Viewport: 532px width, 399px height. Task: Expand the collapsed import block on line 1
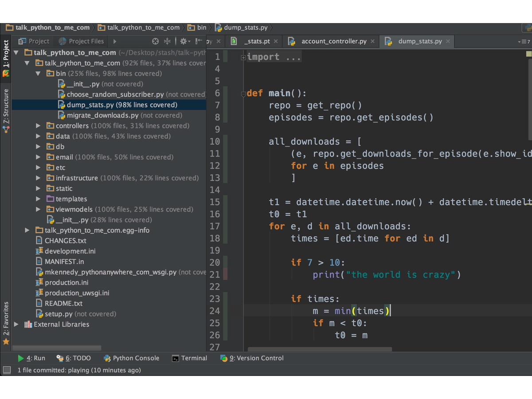(243, 57)
